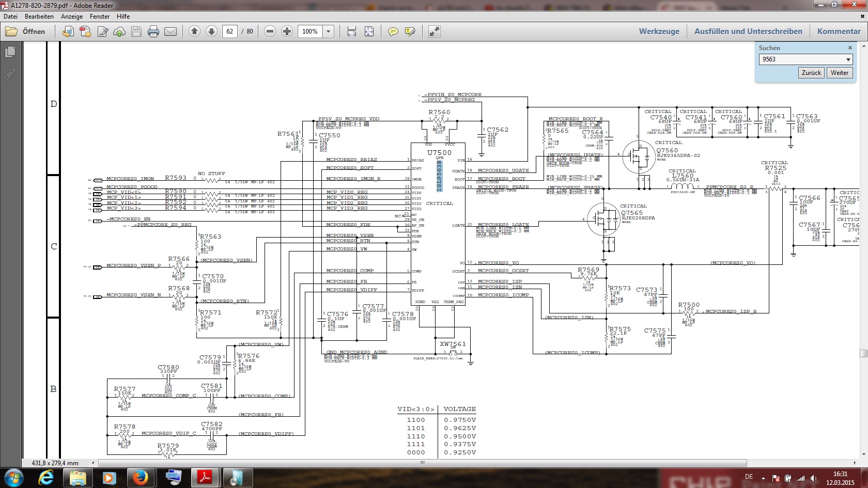Click the cloud upload icon

pos(119,32)
